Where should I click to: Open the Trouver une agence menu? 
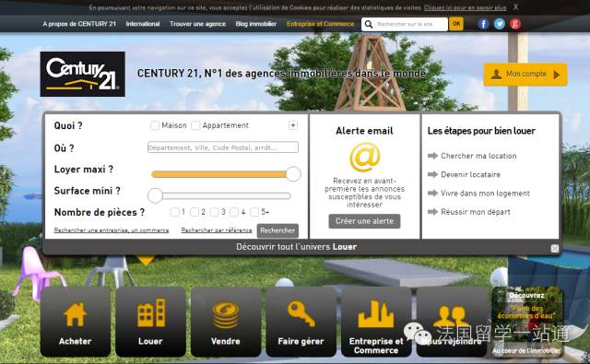tap(197, 24)
